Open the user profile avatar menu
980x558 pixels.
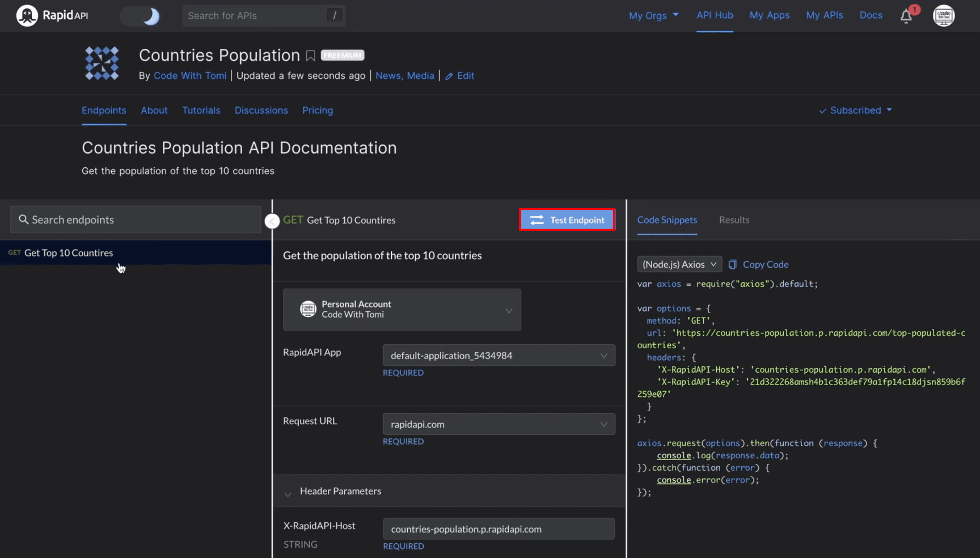tap(943, 16)
